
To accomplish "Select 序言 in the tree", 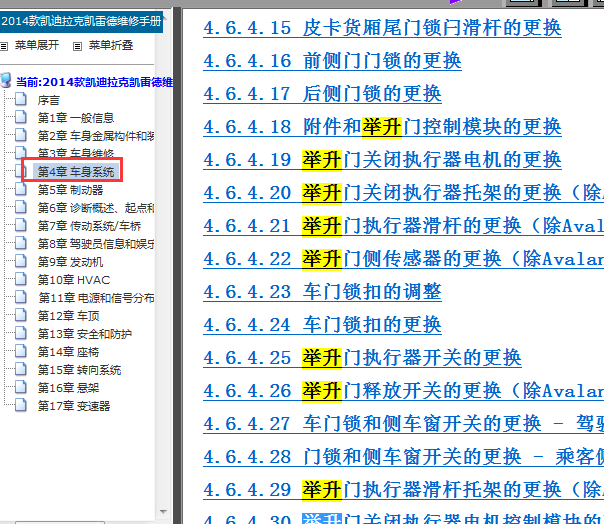I will point(49,101).
